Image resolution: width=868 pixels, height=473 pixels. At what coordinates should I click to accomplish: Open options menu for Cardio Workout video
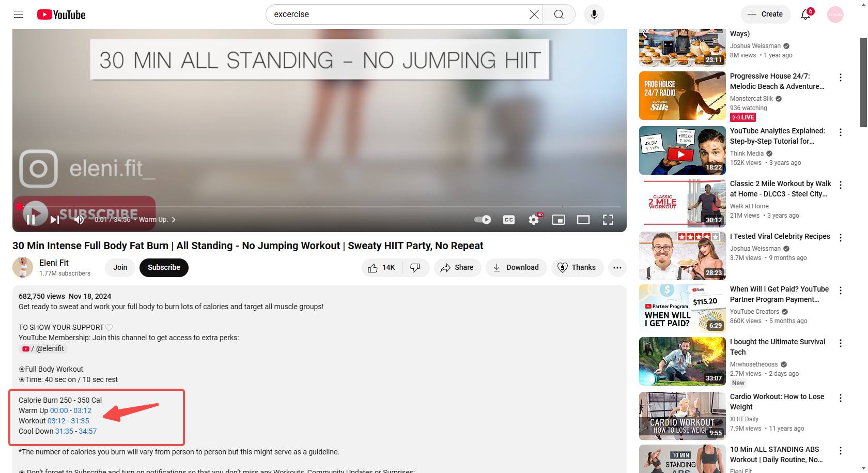tap(841, 398)
